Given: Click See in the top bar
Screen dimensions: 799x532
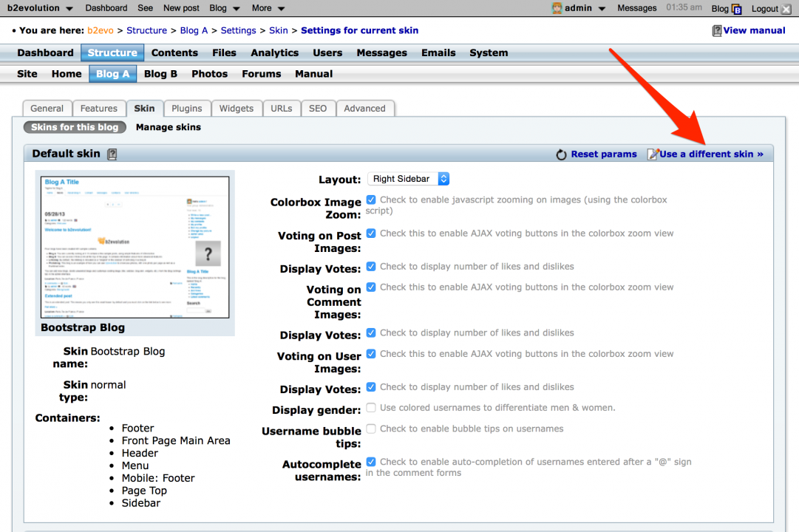Looking at the screenshot, I should (x=145, y=8).
